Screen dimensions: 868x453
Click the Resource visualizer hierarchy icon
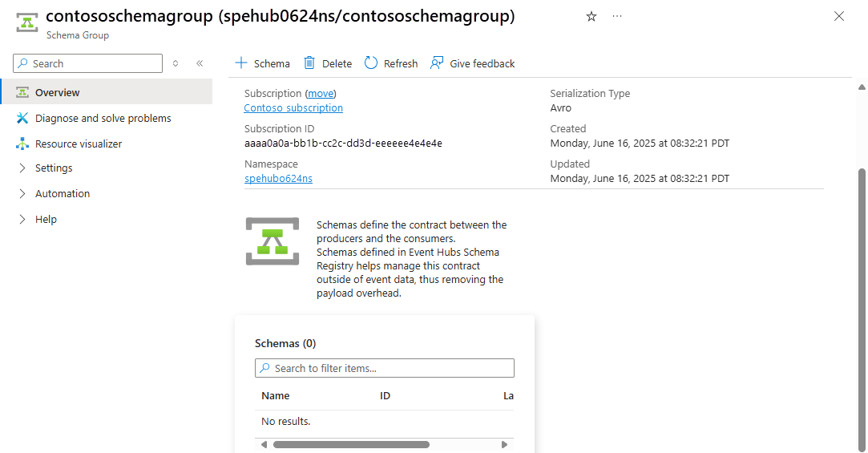click(x=22, y=144)
